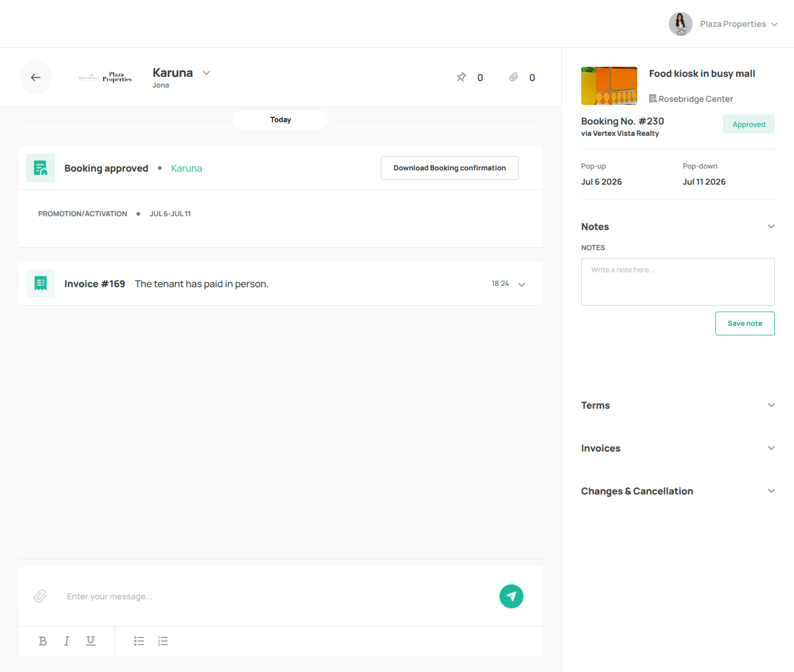Open the Karuna link in booking approved

pos(187,169)
